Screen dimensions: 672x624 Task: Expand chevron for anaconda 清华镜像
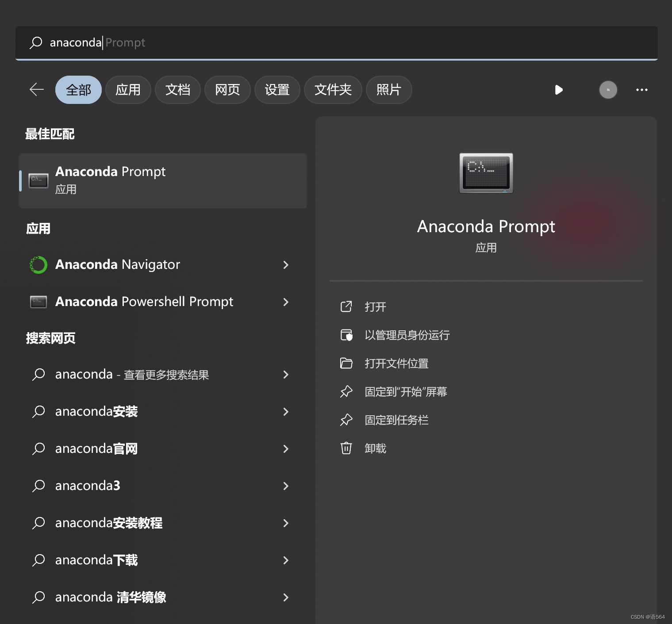point(286,597)
